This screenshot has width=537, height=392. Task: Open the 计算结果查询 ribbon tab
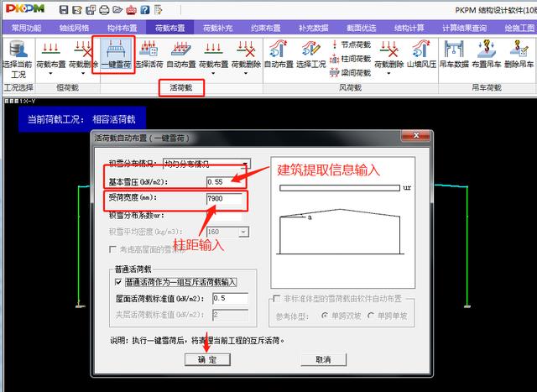click(464, 28)
